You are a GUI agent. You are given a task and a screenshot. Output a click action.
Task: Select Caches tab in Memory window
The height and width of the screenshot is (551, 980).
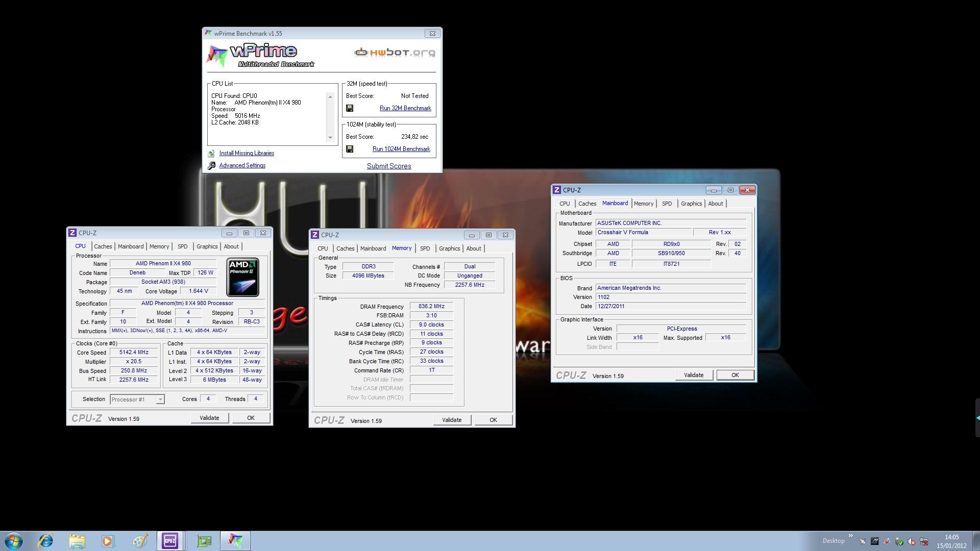point(345,248)
